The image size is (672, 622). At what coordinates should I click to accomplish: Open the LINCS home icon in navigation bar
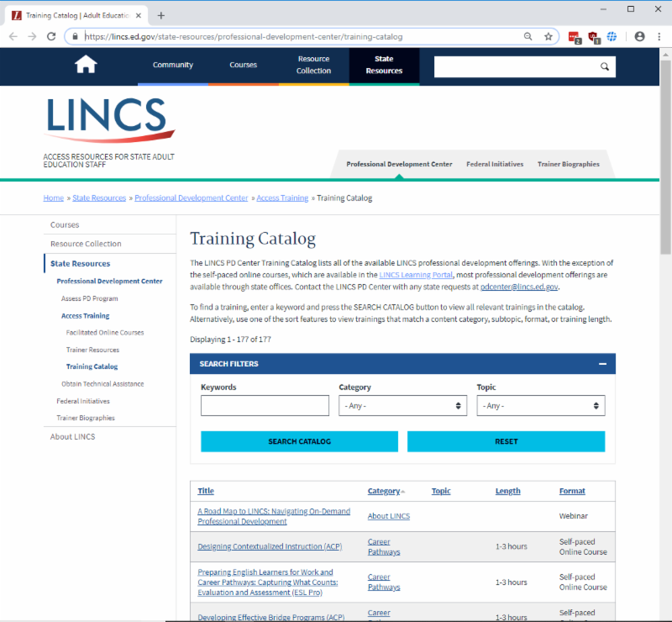pos(85,64)
